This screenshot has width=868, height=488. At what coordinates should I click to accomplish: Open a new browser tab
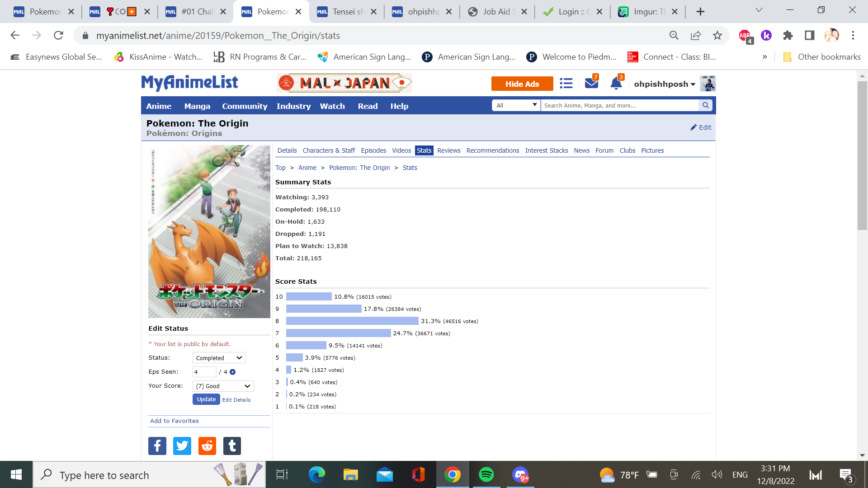click(700, 12)
